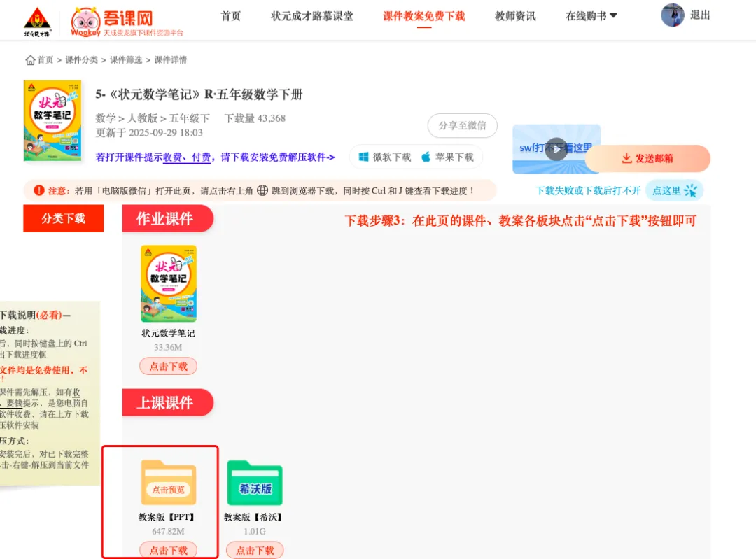Screen dimensions: 756x559
Task: Click the 数学 > 人教版 > 五年级下 category text
Action: (x=153, y=118)
